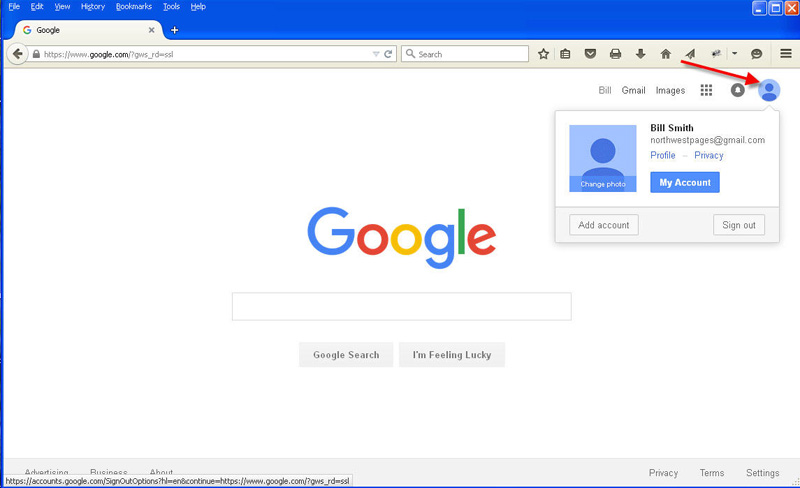The height and width of the screenshot is (488, 800).
Task: Click the lock site identity icon
Action: (x=36, y=54)
